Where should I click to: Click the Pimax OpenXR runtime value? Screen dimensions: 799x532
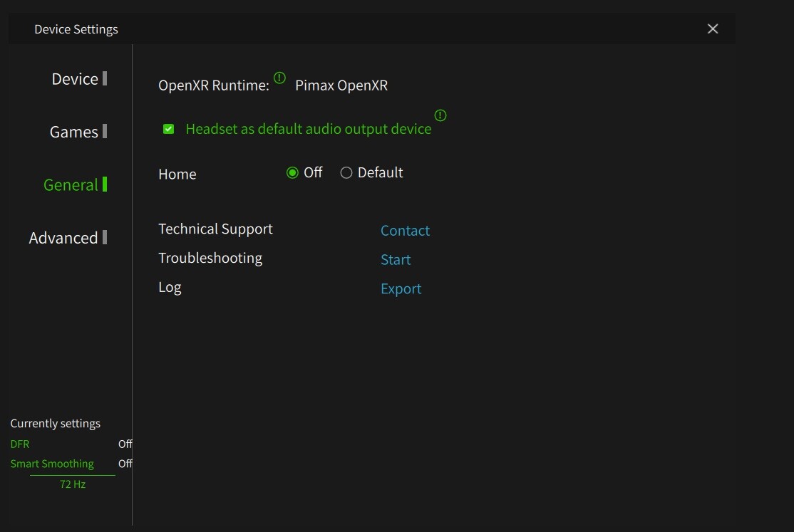pyautogui.click(x=341, y=85)
